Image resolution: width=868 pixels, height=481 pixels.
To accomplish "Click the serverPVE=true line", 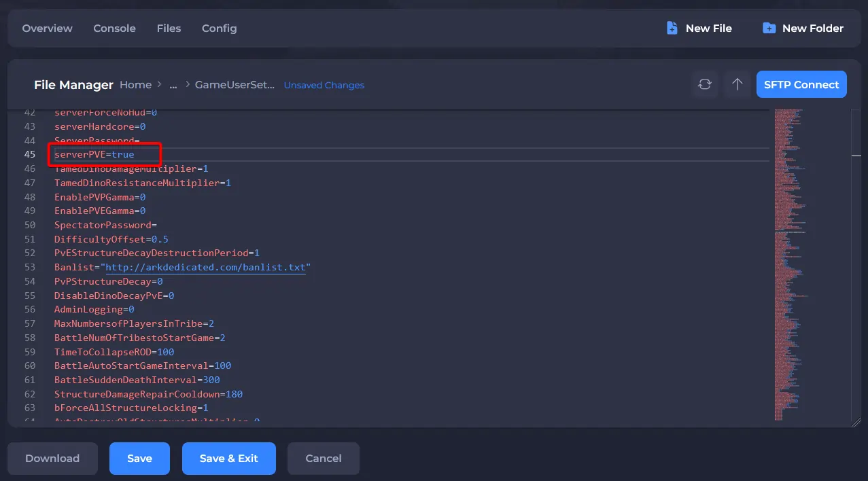I will tap(94, 154).
